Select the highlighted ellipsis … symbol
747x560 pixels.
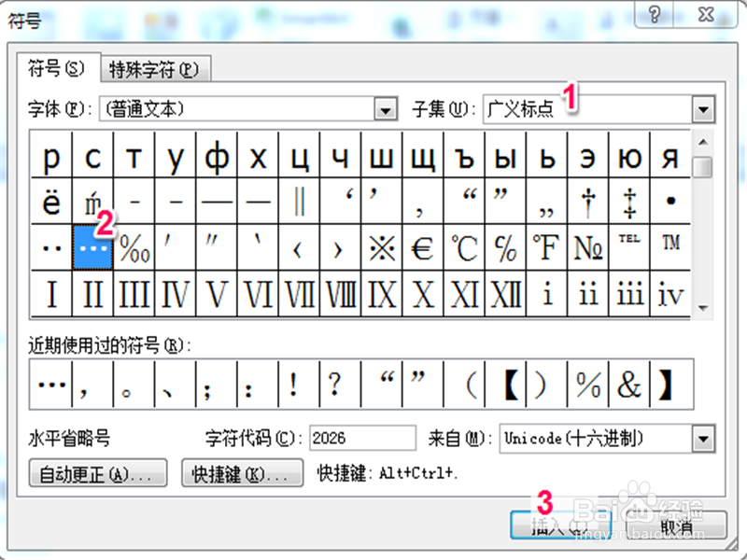click(93, 247)
